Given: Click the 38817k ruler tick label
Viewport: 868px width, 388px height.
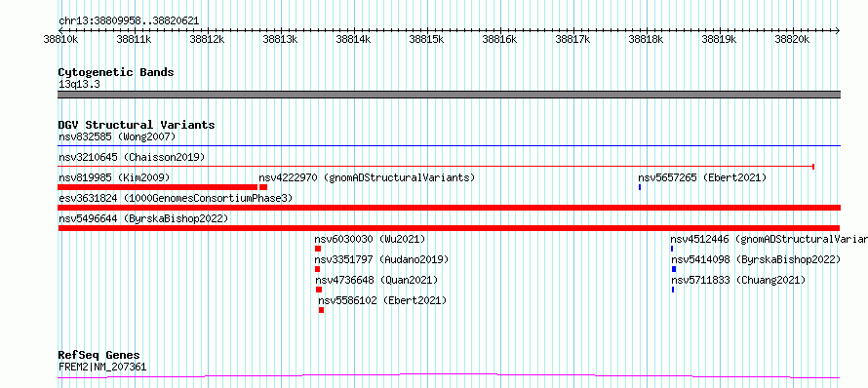Looking at the screenshot, I should (x=572, y=39).
